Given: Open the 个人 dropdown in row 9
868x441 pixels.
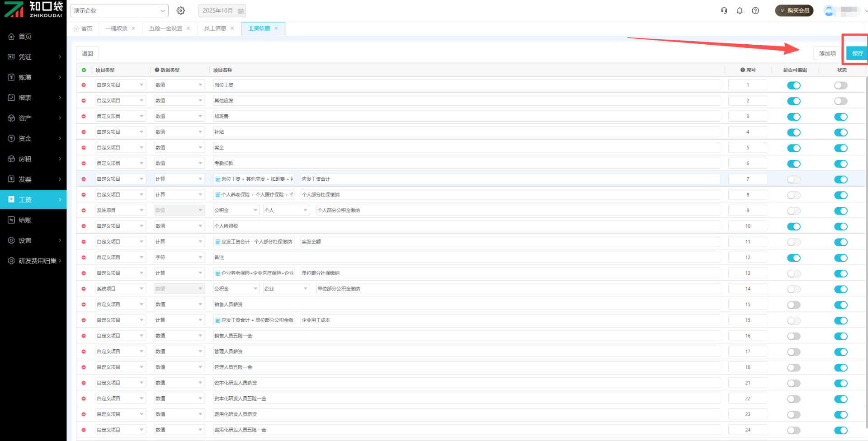Looking at the screenshot, I should point(286,211).
